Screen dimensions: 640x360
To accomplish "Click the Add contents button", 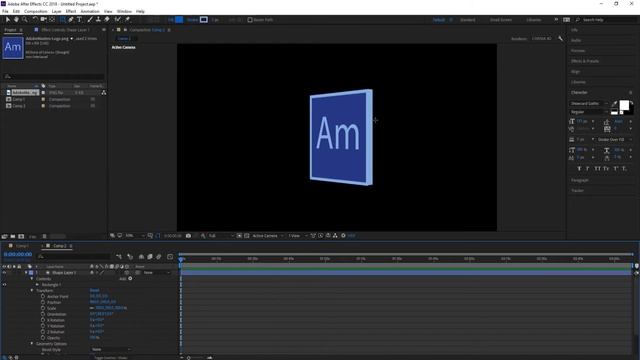I will (130, 279).
